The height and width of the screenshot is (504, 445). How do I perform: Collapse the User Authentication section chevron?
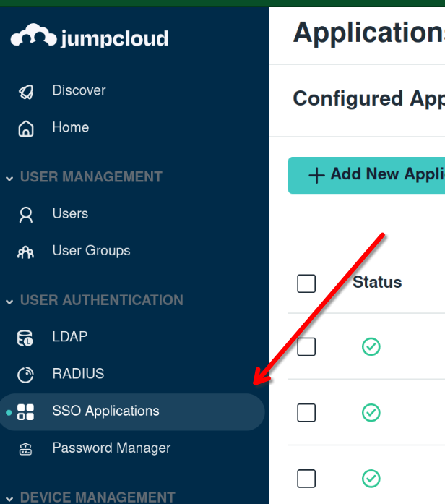click(9, 302)
